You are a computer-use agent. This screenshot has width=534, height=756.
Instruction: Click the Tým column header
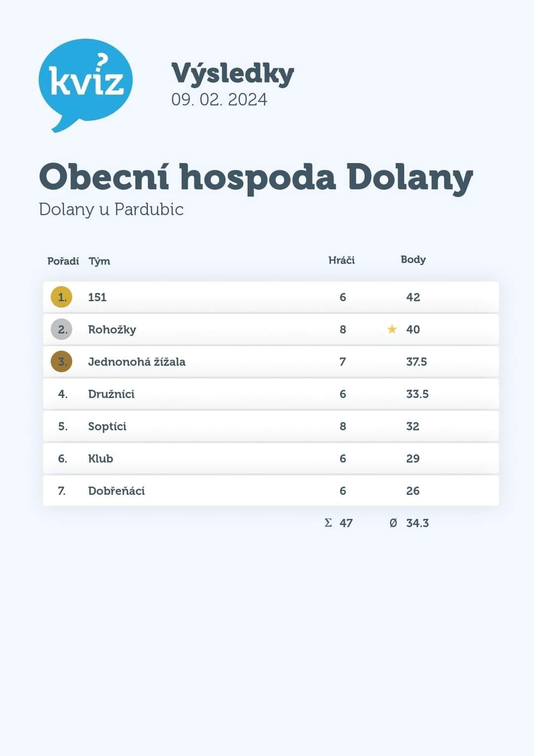click(99, 261)
